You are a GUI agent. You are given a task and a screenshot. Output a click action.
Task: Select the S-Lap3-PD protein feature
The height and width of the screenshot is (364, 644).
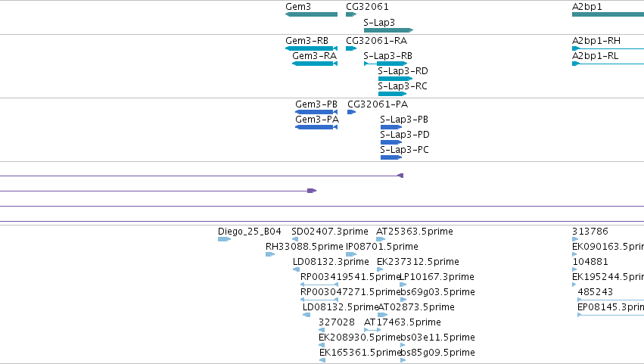391,142
